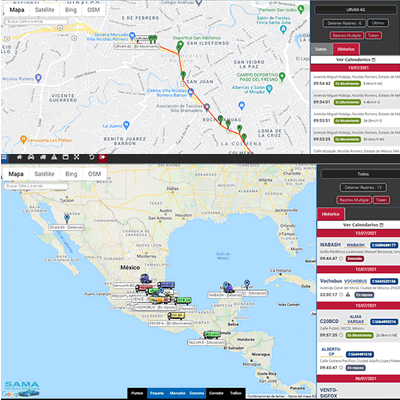Click Token button in the lower panel
400x400 pixels.
click(x=381, y=200)
